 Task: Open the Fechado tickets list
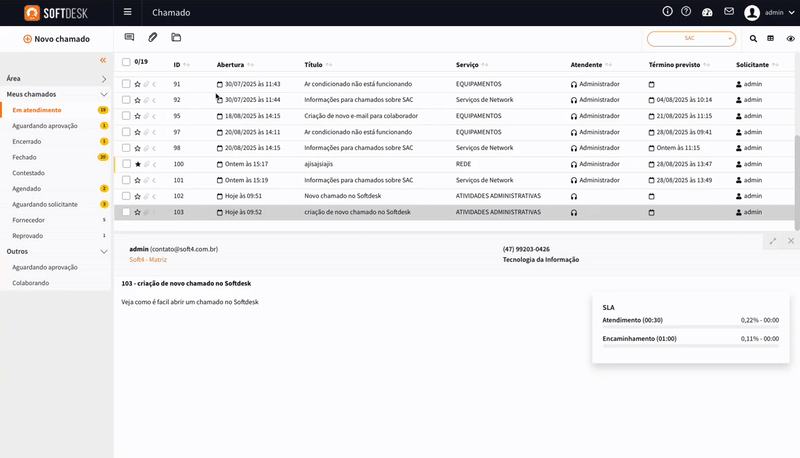[x=25, y=157]
